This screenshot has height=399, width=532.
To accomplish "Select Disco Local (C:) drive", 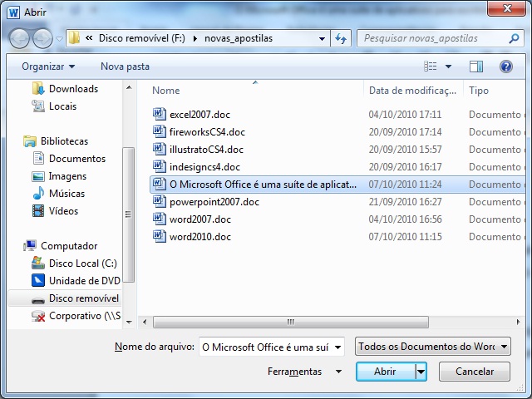I will [x=37, y=264].
